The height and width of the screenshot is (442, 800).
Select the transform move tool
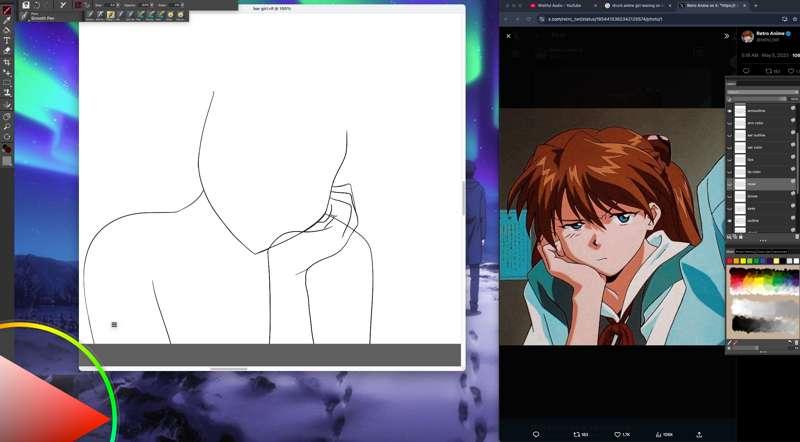pyautogui.click(x=7, y=72)
